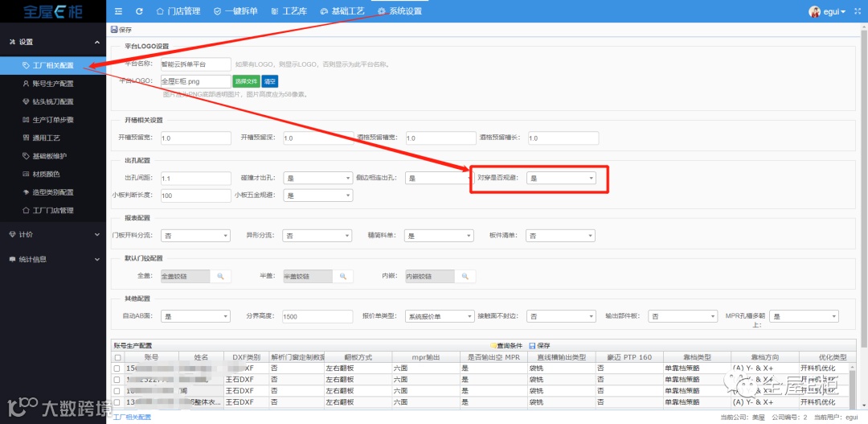The image size is (868, 424).
Task: Open the MPR孔槽多朝上 dropdown
Action: [804, 316]
